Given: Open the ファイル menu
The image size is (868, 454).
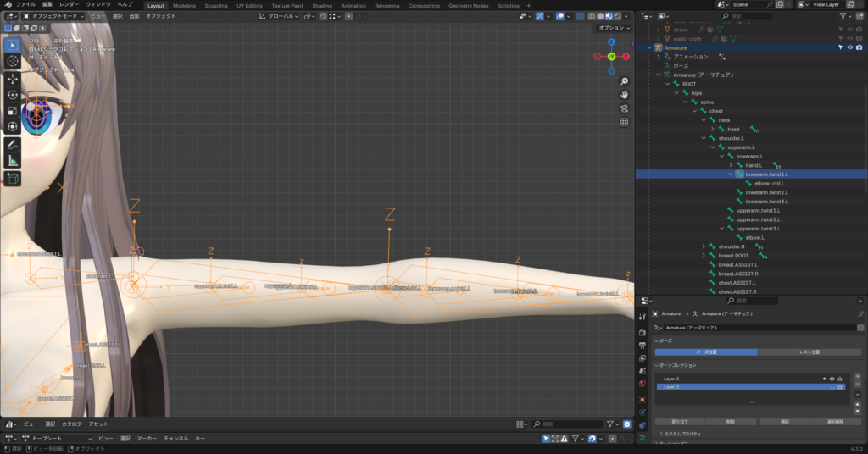Looking at the screenshot, I should coord(25,5).
